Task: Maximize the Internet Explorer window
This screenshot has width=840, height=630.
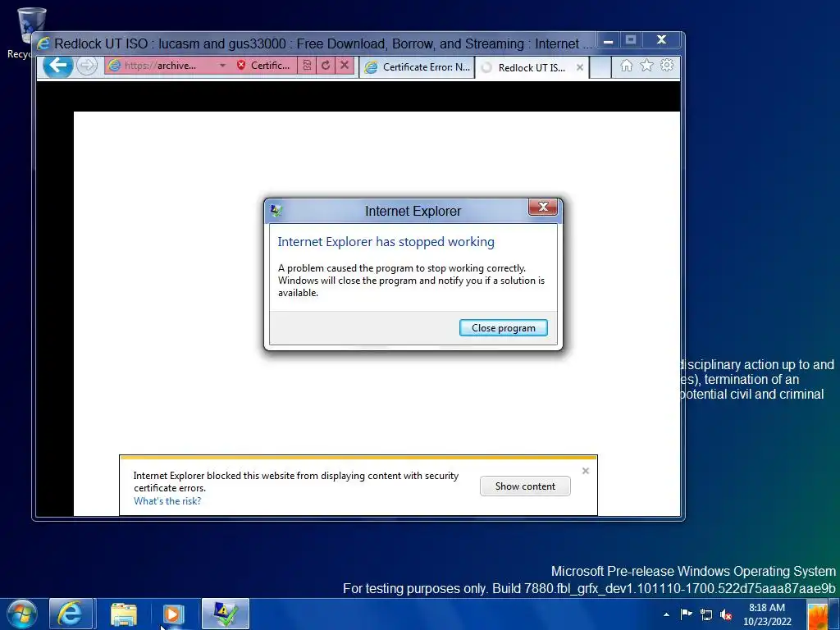Action: tap(631, 40)
